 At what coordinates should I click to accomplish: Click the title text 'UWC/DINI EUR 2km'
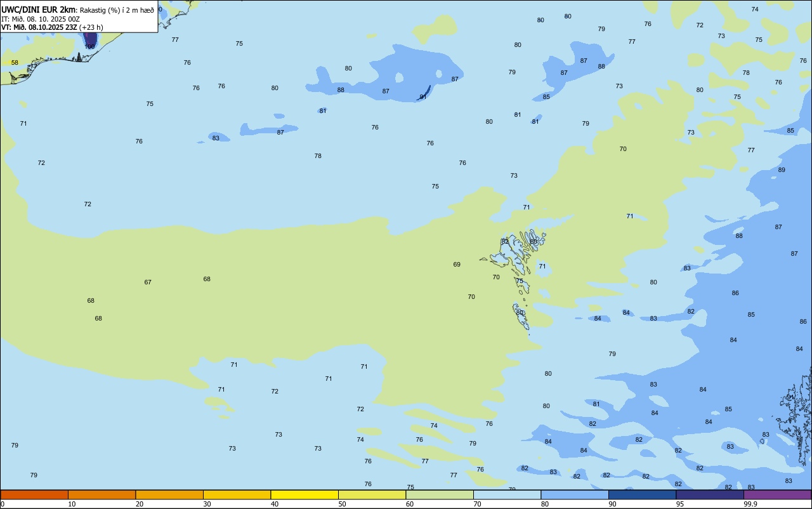click(39, 10)
